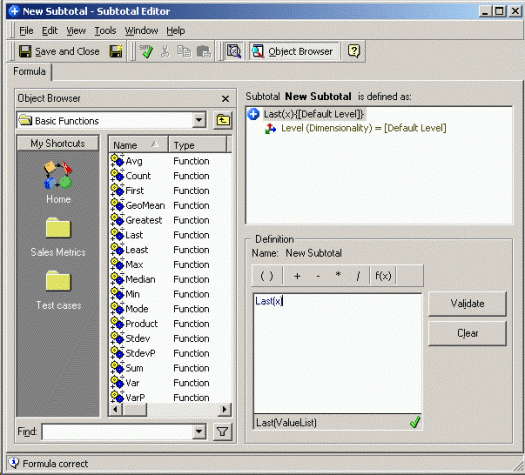Open the Find field dropdown arrow

pos(199,432)
